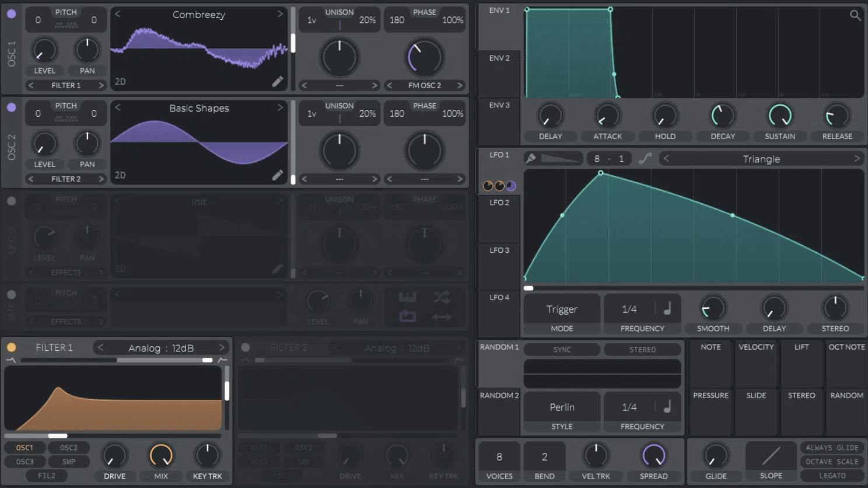Click the VOICES count value 8
This screenshot has width=868, height=488.
click(499, 456)
